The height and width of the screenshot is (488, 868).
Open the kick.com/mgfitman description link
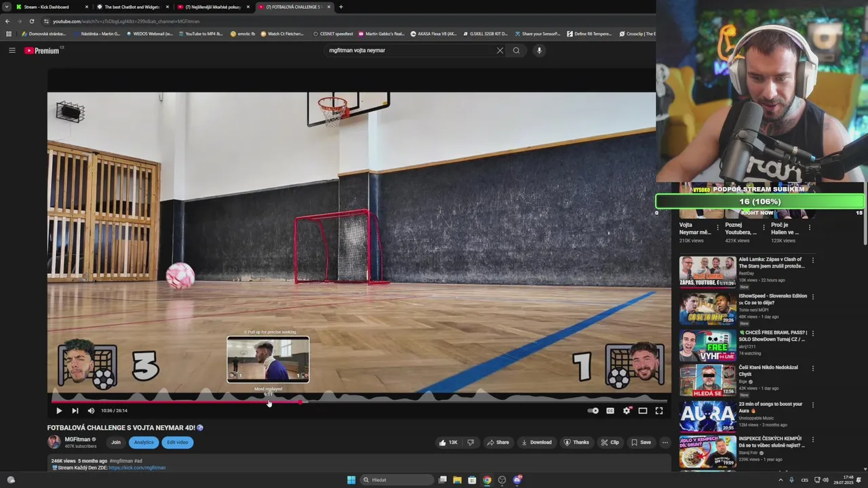tap(137, 468)
